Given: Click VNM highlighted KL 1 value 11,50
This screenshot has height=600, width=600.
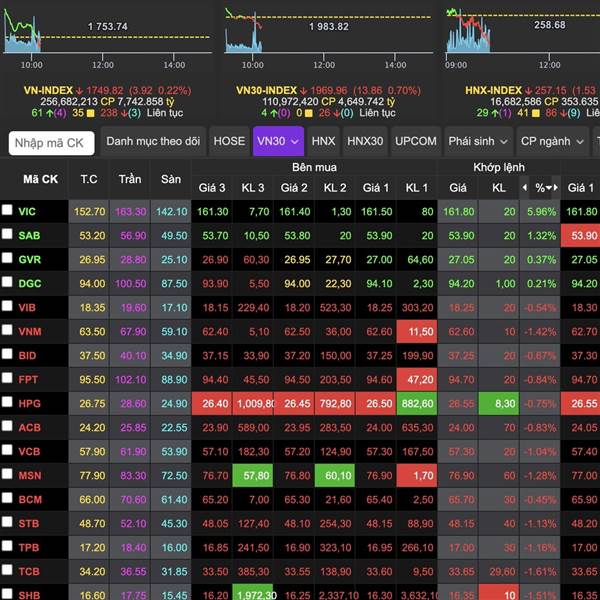Looking at the screenshot, I should coord(417,331).
